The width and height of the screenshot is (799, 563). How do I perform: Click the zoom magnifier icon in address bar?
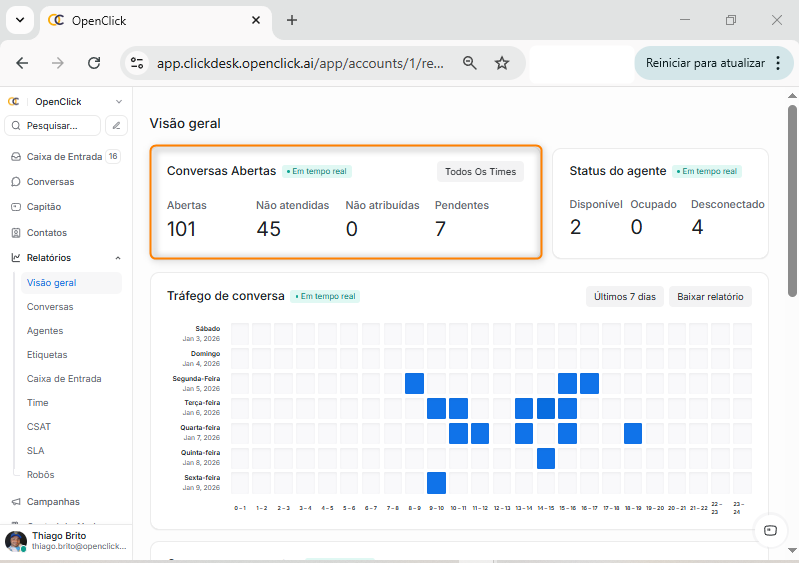469,63
